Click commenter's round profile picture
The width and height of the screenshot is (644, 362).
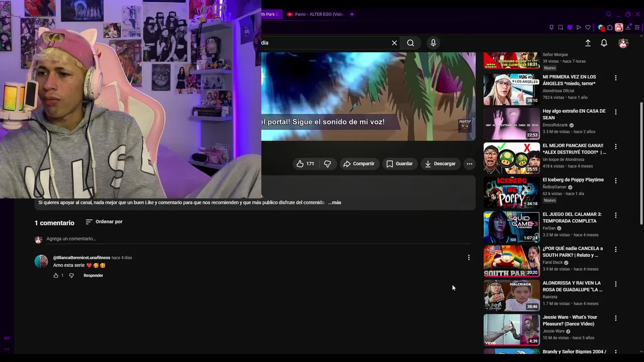pos(41,261)
